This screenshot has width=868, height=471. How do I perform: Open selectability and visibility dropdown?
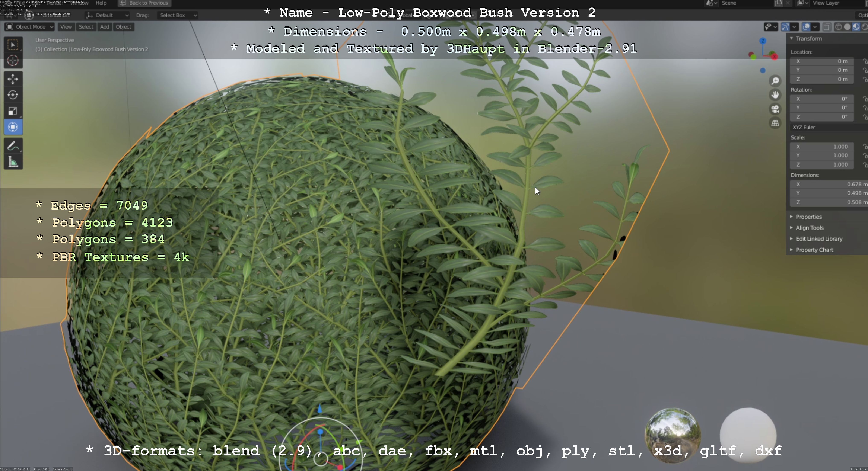[771, 27]
